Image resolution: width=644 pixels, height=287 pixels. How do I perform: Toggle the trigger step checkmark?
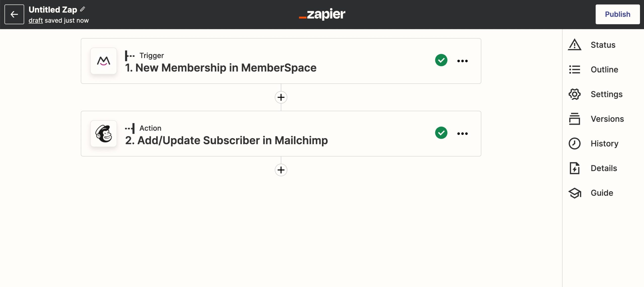tap(441, 60)
